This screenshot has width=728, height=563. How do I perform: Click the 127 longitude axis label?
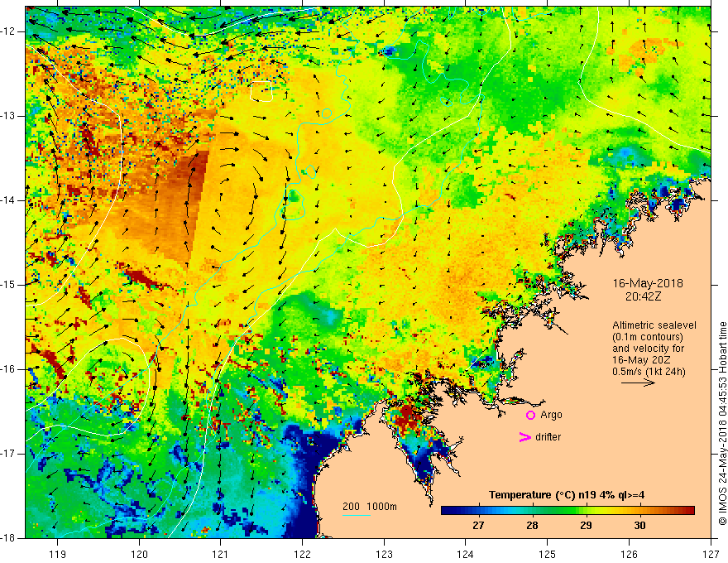click(x=711, y=554)
